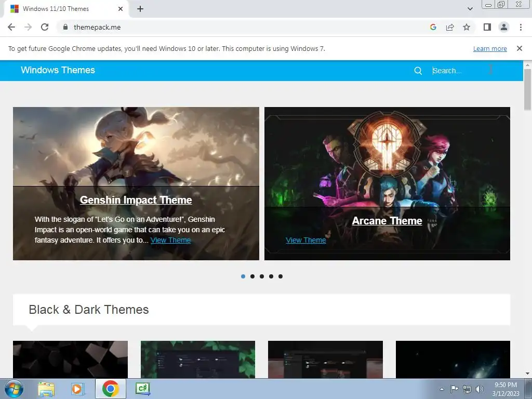The height and width of the screenshot is (399, 532).
Task: Open a new browser tab
Action: tap(140, 9)
